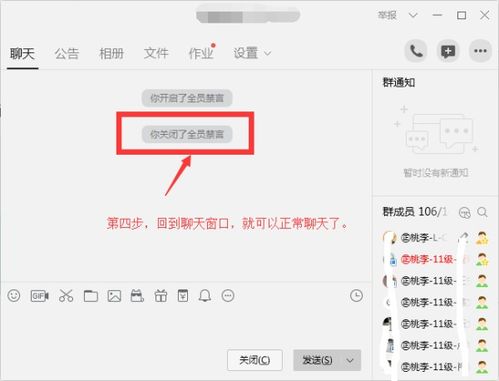
Task: Minimize the chat window
Action: [437, 15]
